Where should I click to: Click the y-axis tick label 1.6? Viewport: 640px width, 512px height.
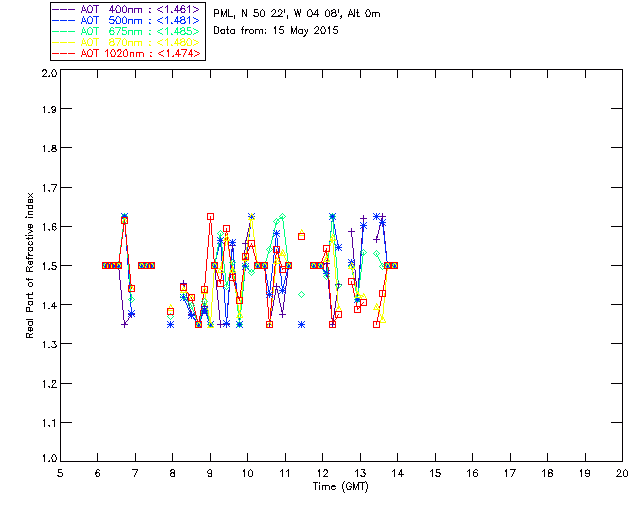coord(49,227)
